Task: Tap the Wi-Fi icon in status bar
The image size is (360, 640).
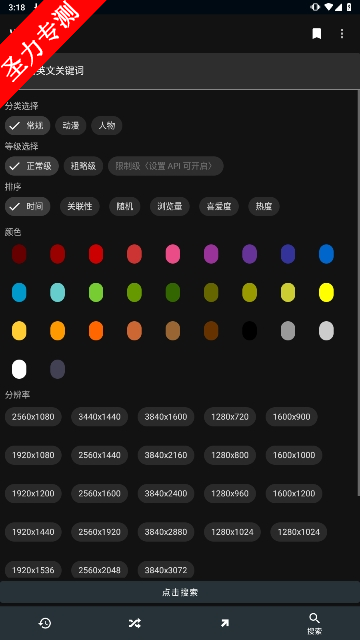Action: tap(329, 7)
